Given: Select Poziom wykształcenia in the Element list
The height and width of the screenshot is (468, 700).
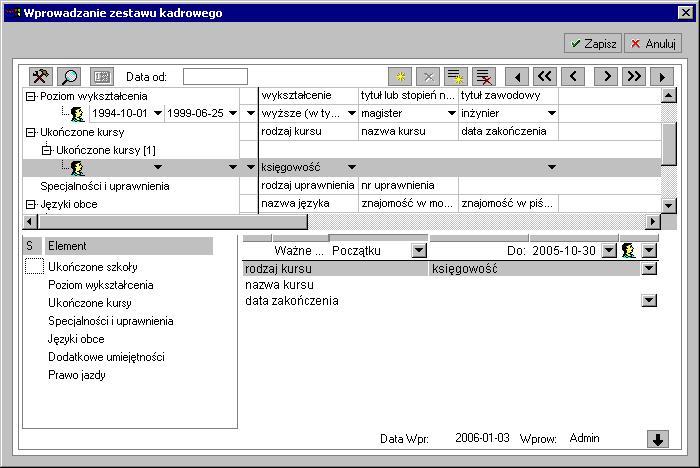Looking at the screenshot, I should coord(100,285).
